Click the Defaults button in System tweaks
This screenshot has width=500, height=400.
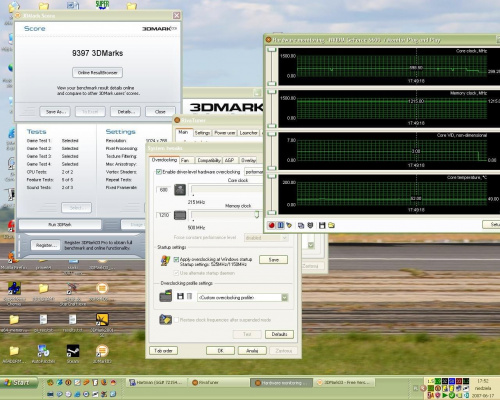click(279, 334)
